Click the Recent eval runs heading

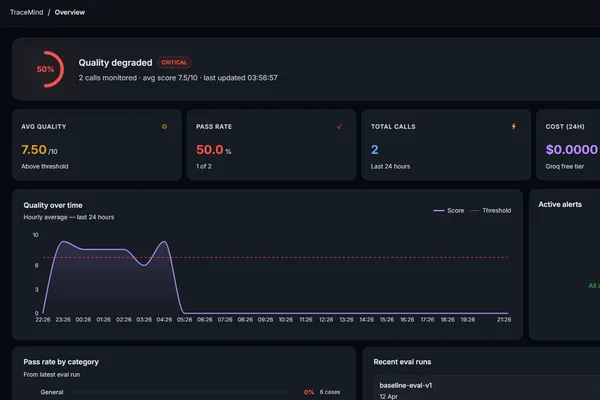click(x=402, y=362)
